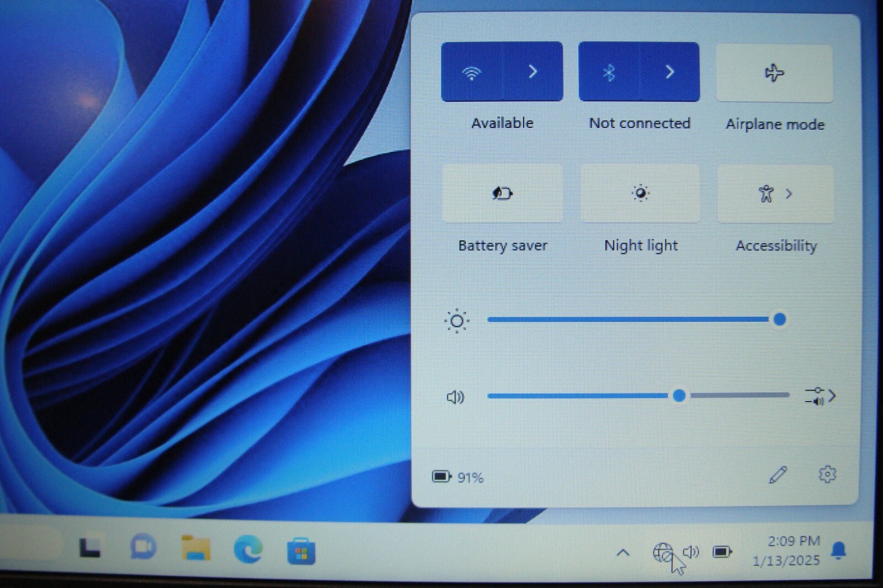Open calendar from clock 2:09 PM

(787, 550)
